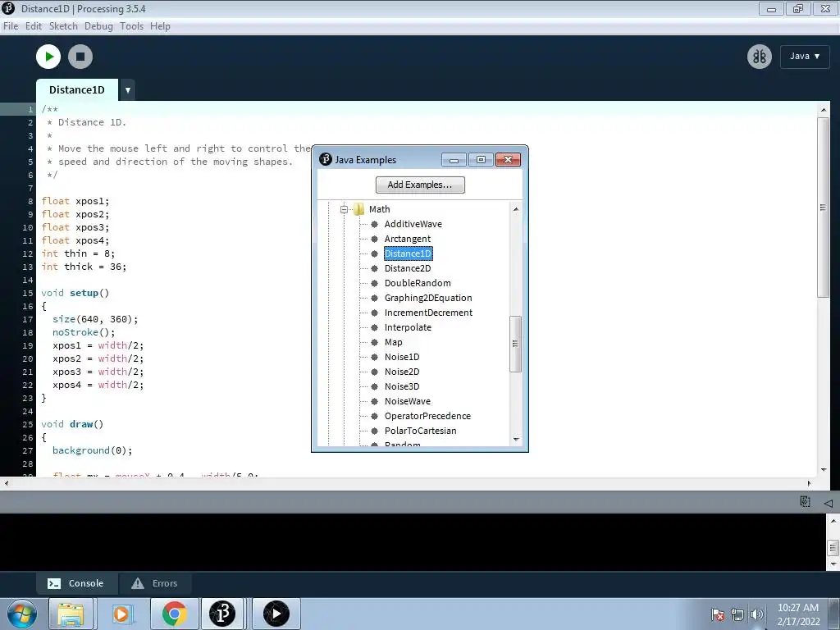Open the black play-button app in taskbar

point(276,614)
